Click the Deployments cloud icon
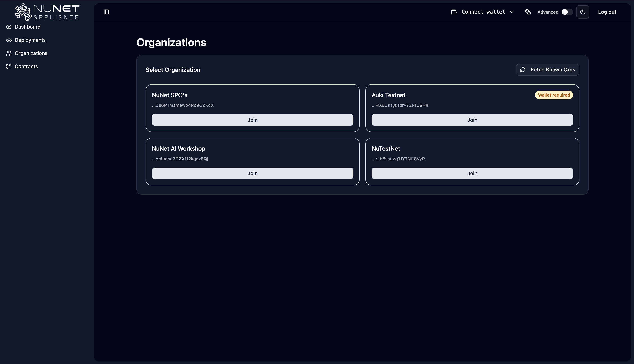The image size is (634, 364). click(x=9, y=40)
